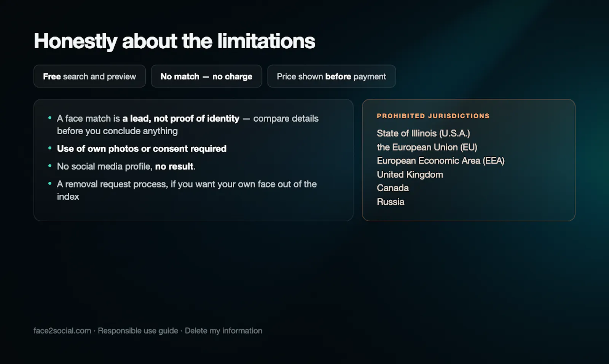Select 'the European Union (EU)' entry
The height and width of the screenshot is (364, 609).
427,147
